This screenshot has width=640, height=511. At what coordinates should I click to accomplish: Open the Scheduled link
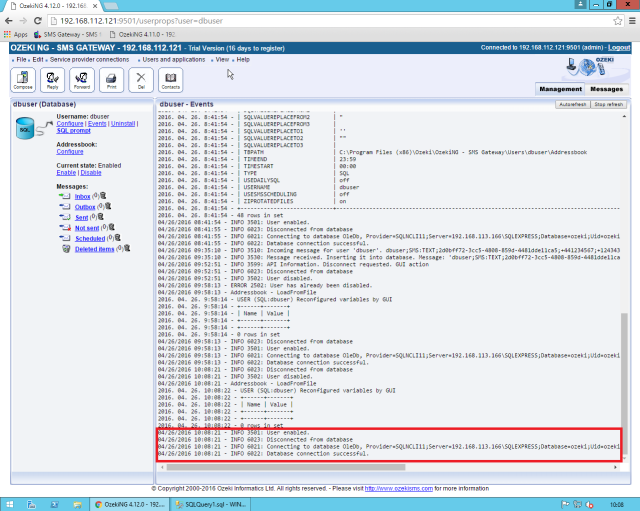pyautogui.click(x=90, y=239)
